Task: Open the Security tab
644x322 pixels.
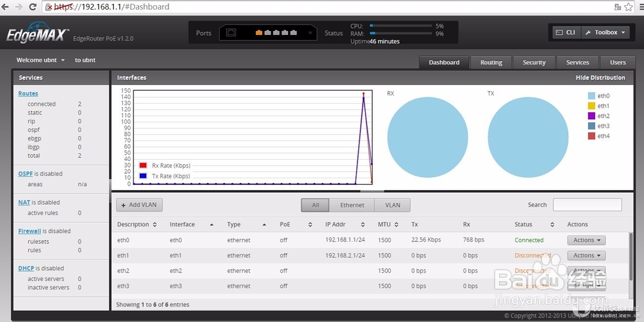Action: (x=534, y=62)
